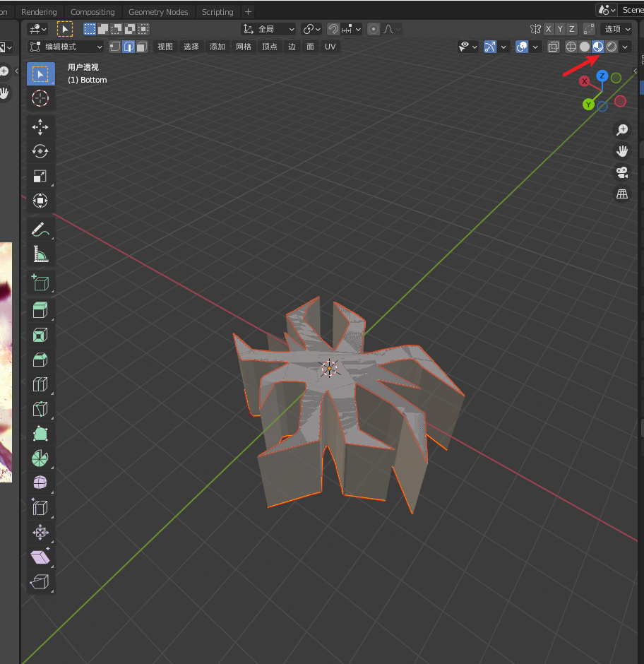Select the Shear tool
Screen dimensions: 644x664
tap(41, 557)
